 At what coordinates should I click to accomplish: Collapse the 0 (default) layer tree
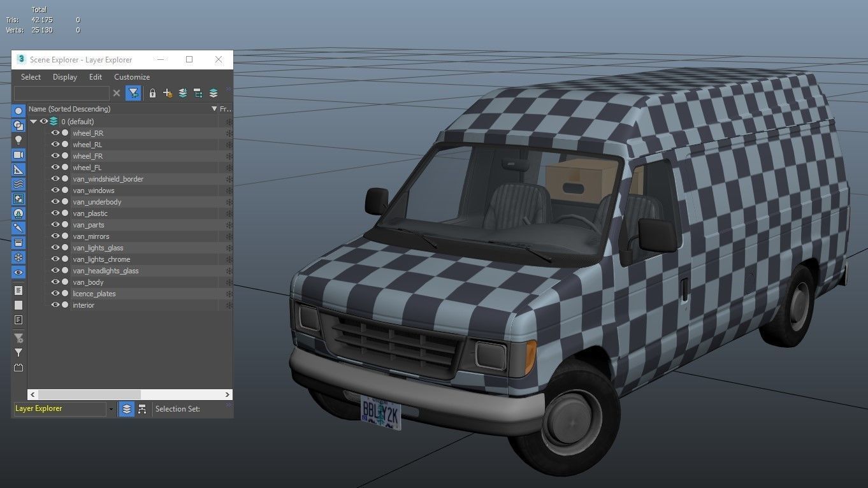(x=33, y=121)
